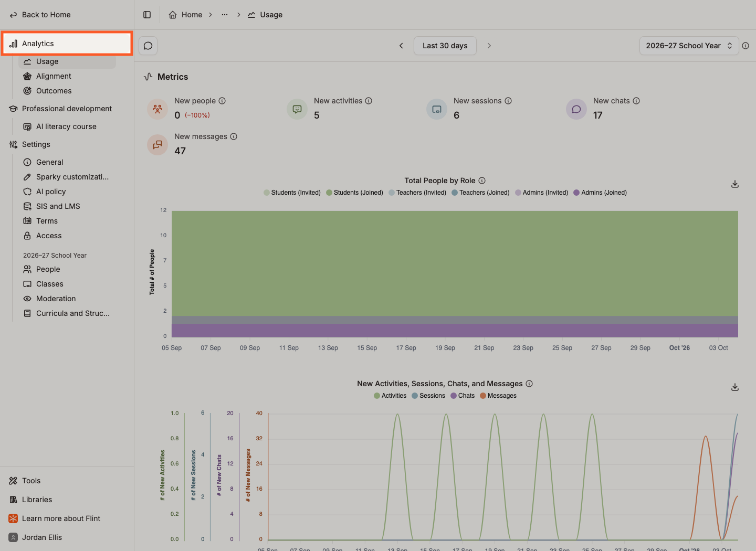Image resolution: width=756 pixels, height=551 pixels.
Task: Toggle Teachers (Invited) legend series
Action: click(x=417, y=193)
